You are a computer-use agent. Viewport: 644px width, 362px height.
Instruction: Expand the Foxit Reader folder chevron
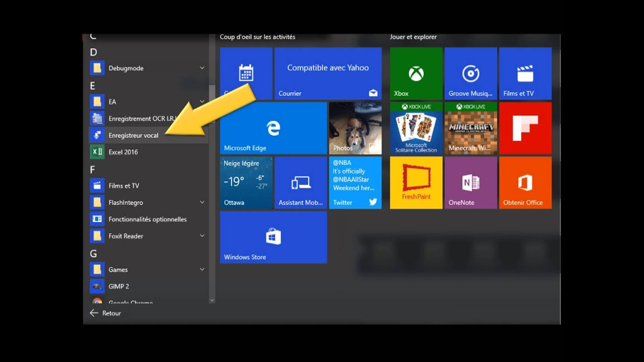point(202,236)
